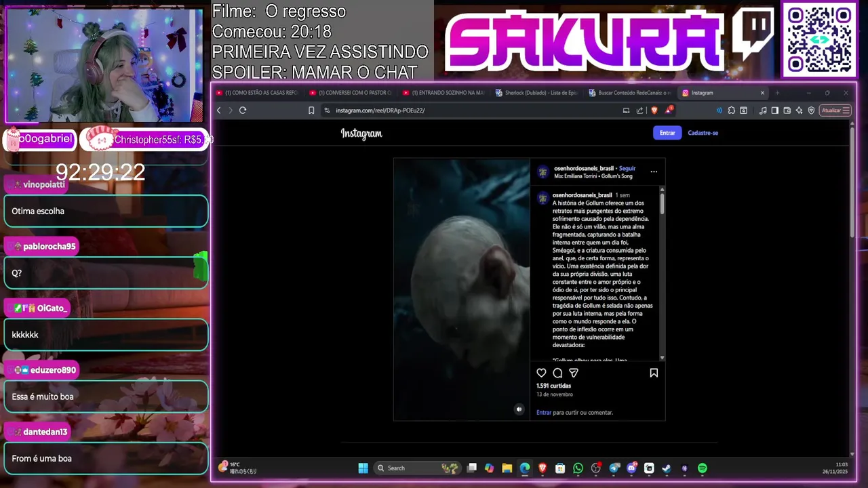Open the Brave Rewards triangle icon

669,110
